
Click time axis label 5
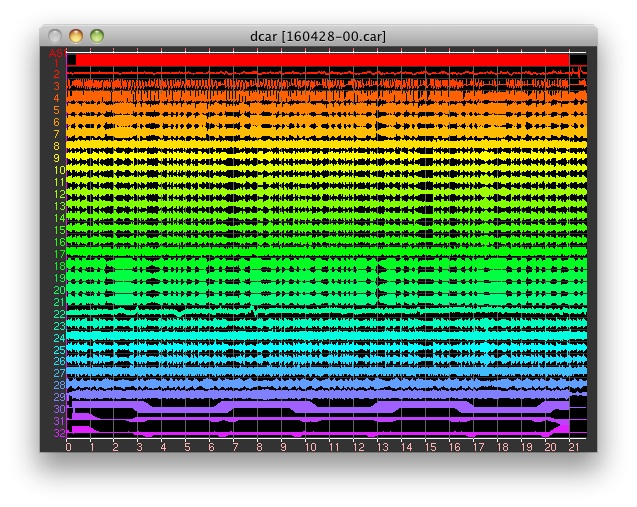point(187,447)
